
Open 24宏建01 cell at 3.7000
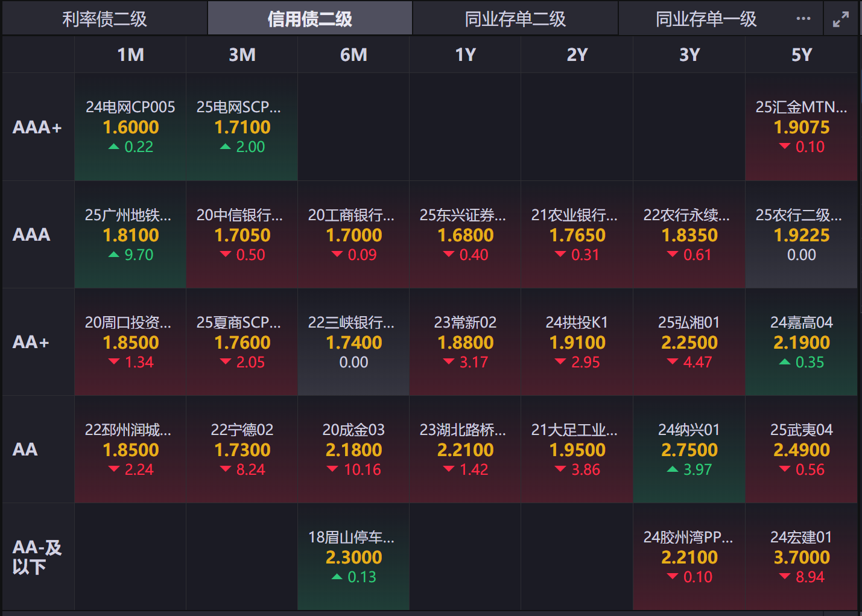coord(801,557)
